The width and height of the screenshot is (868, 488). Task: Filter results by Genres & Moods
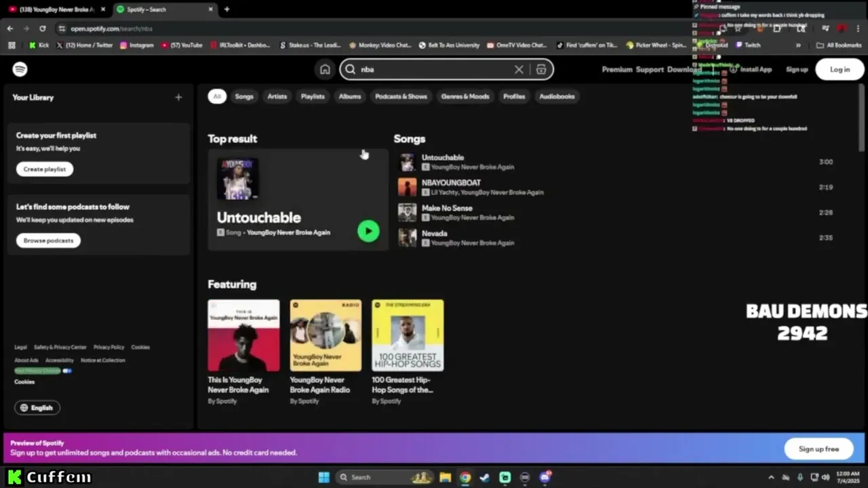465,96
